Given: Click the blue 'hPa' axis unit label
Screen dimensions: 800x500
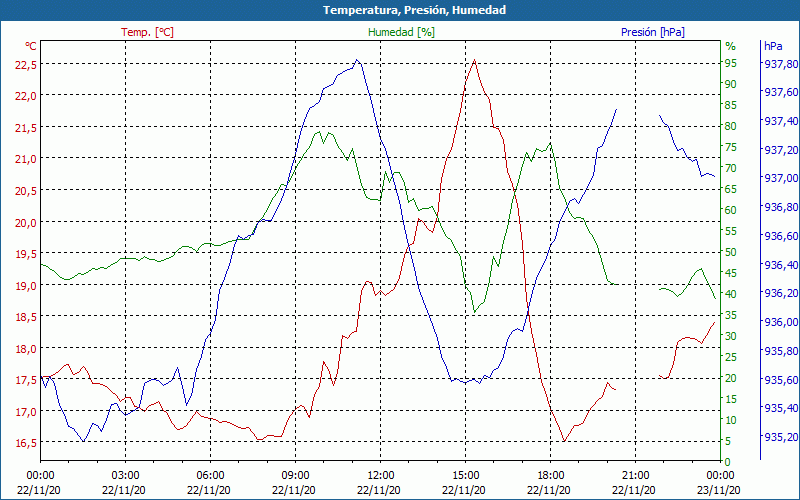Looking at the screenshot, I should (x=773, y=46).
